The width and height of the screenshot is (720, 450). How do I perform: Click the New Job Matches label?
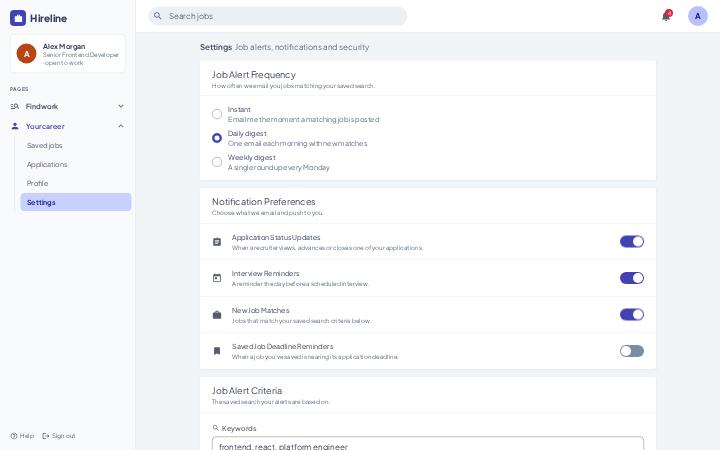tap(260, 310)
